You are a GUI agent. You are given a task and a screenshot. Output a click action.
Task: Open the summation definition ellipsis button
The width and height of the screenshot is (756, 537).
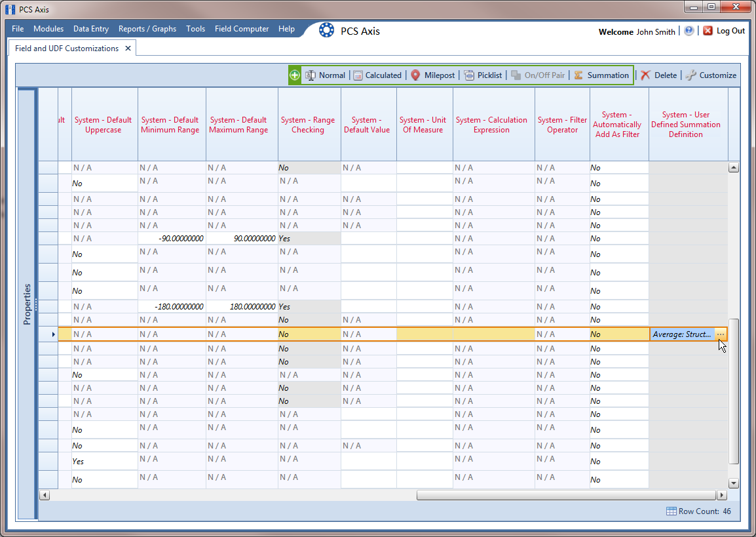(721, 334)
